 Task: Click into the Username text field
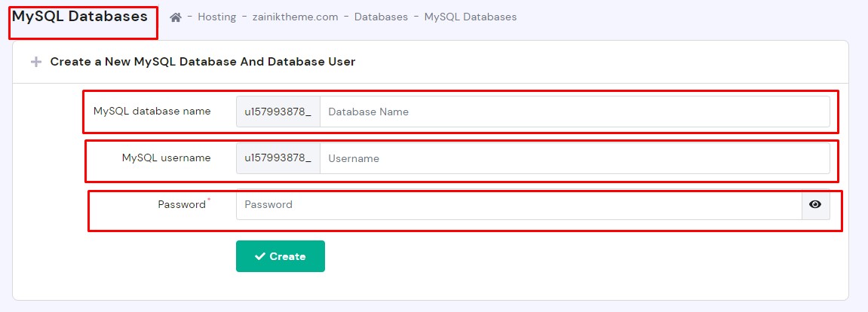point(574,158)
